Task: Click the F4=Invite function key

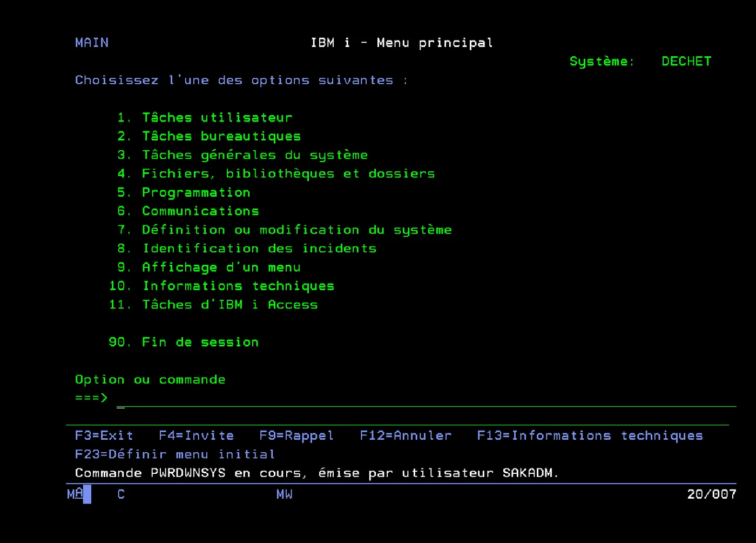Action: pos(197,435)
